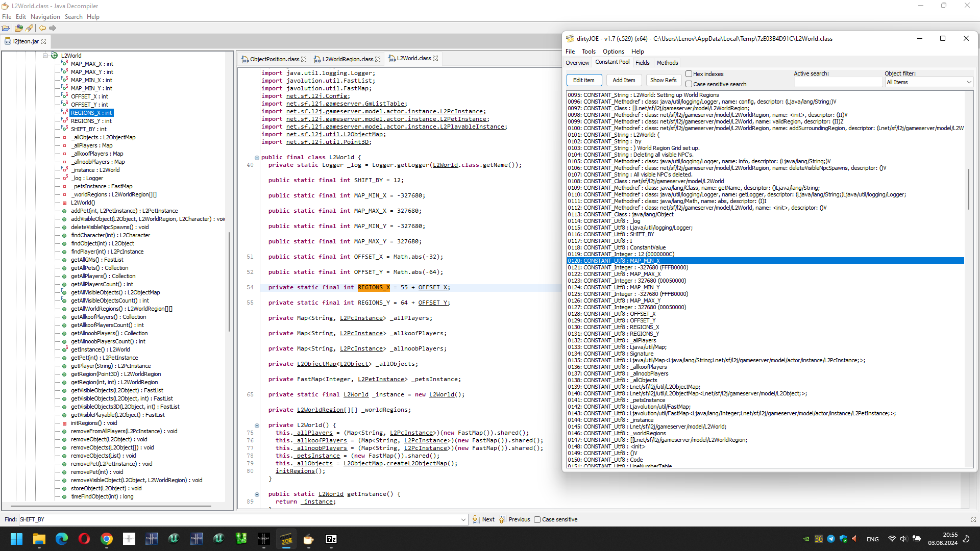Click the Open File toolbar icon

(6, 28)
